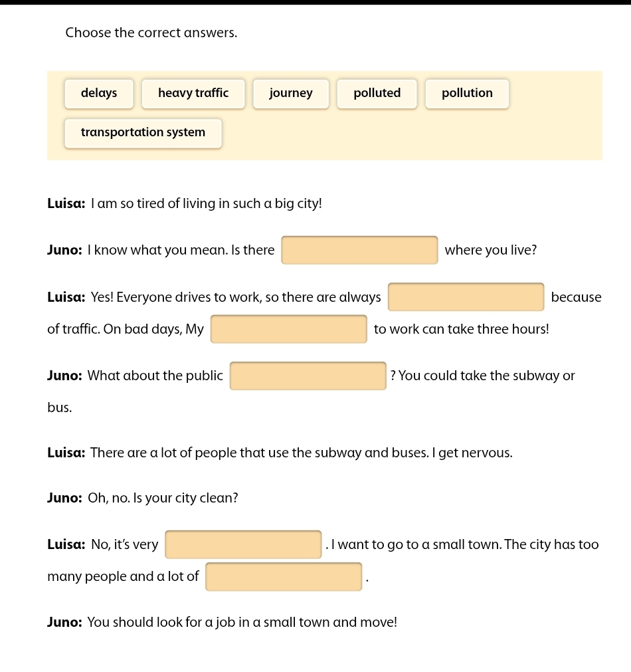Select the blank after 'a lot of'
631x672 pixels.
click(x=284, y=577)
